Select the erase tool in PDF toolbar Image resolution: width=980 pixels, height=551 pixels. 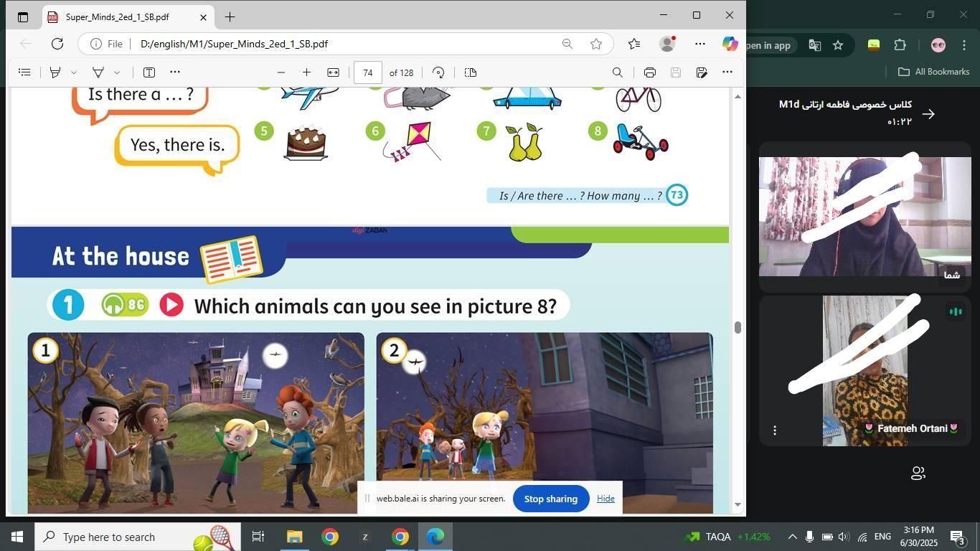[98, 72]
